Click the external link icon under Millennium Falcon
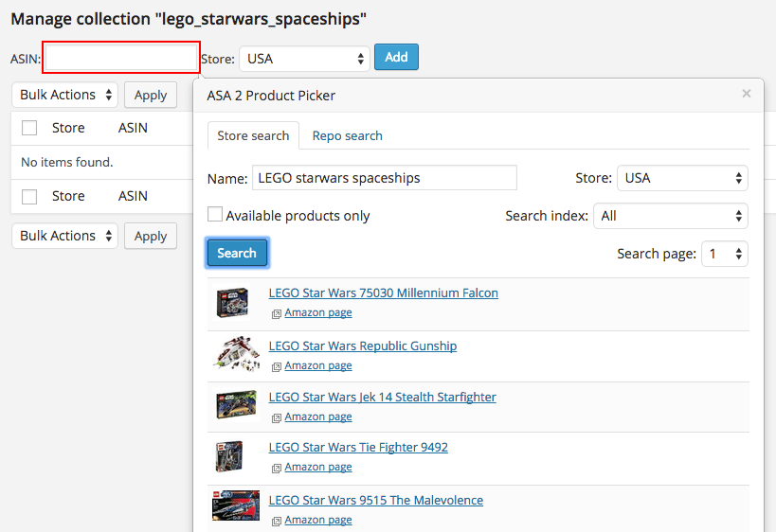 coord(276,313)
